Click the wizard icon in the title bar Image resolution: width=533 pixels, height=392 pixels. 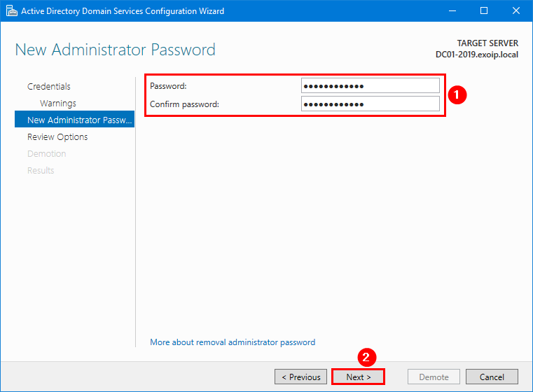click(x=11, y=10)
